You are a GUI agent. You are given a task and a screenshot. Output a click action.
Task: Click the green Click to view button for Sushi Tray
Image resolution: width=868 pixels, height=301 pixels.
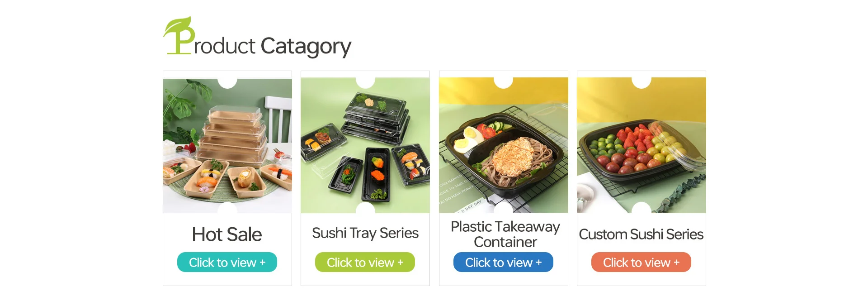coord(365,262)
